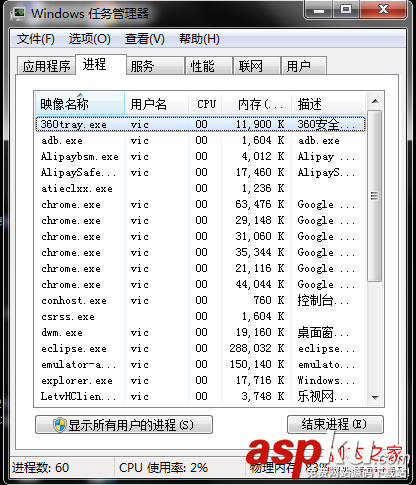This screenshot has width=416, height=485.
Task: Minimize the Task Manager window
Action: click(319, 10)
